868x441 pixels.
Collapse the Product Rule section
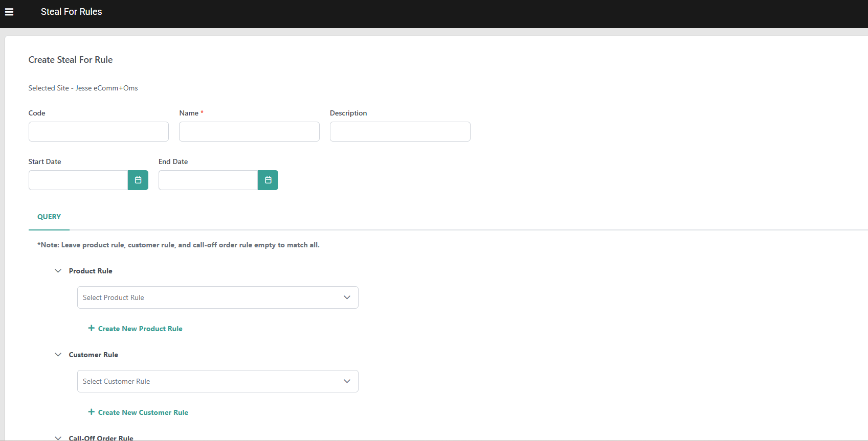[x=58, y=271]
